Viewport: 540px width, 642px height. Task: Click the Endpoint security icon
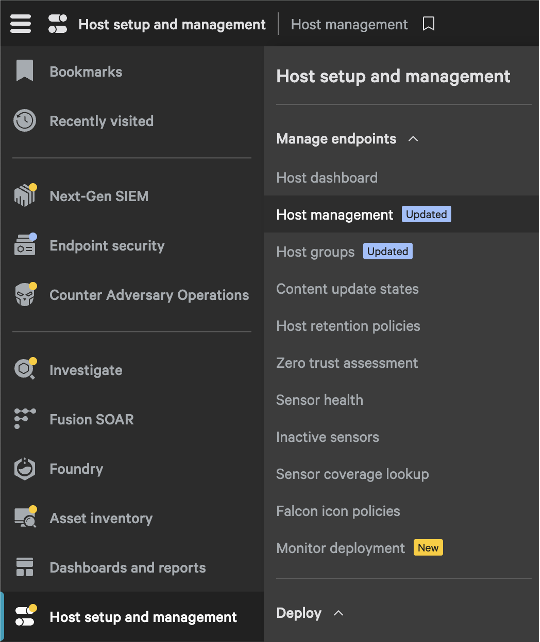click(25, 244)
